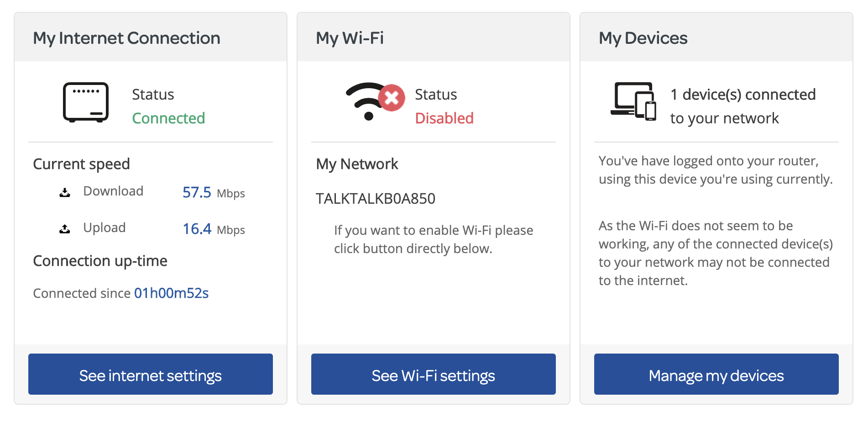The height and width of the screenshot is (423, 868).
Task: Click Manage my devices
Action: 716,375
